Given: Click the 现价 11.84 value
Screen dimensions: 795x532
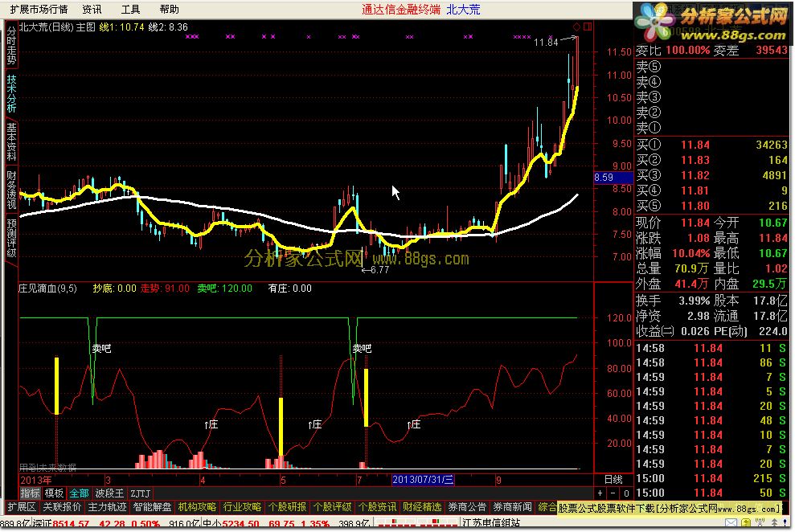Looking at the screenshot, I should click(x=695, y=223).
